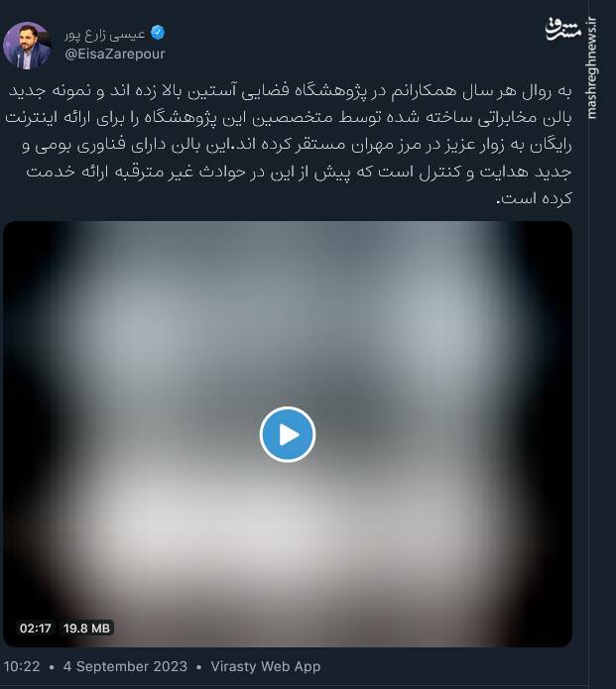Screen dimensions: 616x689
Task: Click the first line of post text
Action: tap(291, 91)
